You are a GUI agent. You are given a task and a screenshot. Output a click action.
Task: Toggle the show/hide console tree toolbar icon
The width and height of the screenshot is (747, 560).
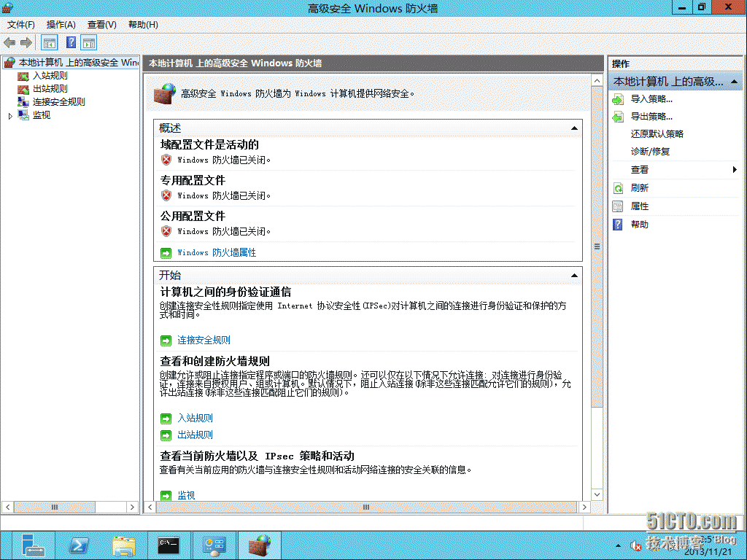50,43
